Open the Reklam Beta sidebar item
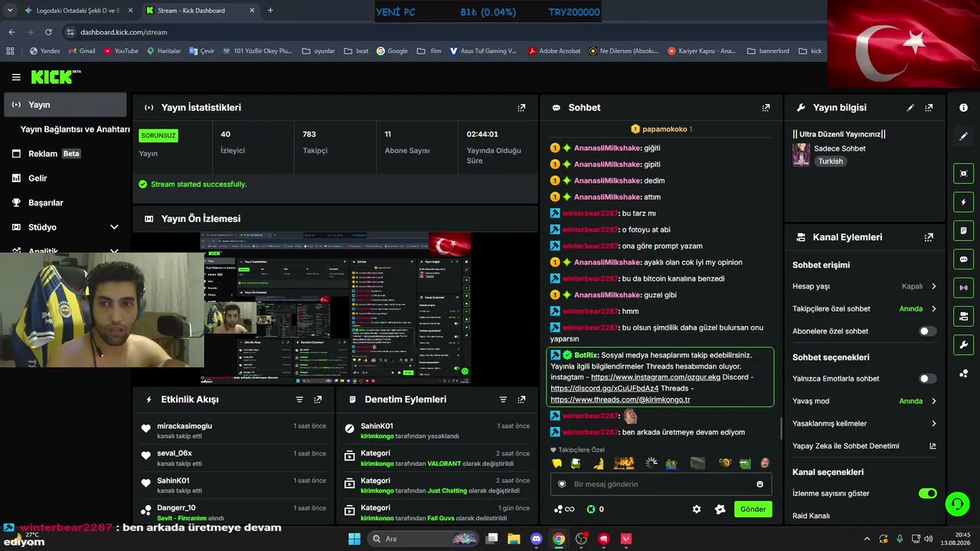980x551 pixels. (x=64, y=154)
